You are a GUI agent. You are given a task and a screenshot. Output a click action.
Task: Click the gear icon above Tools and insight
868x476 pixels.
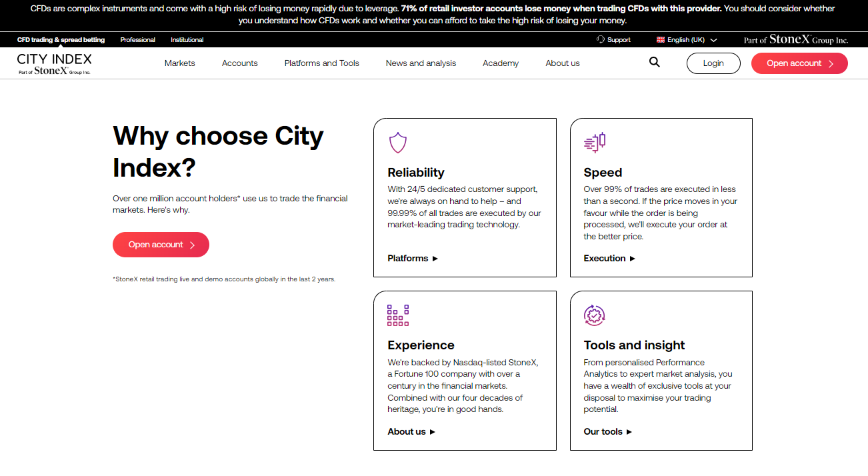[x=593, y=315]
